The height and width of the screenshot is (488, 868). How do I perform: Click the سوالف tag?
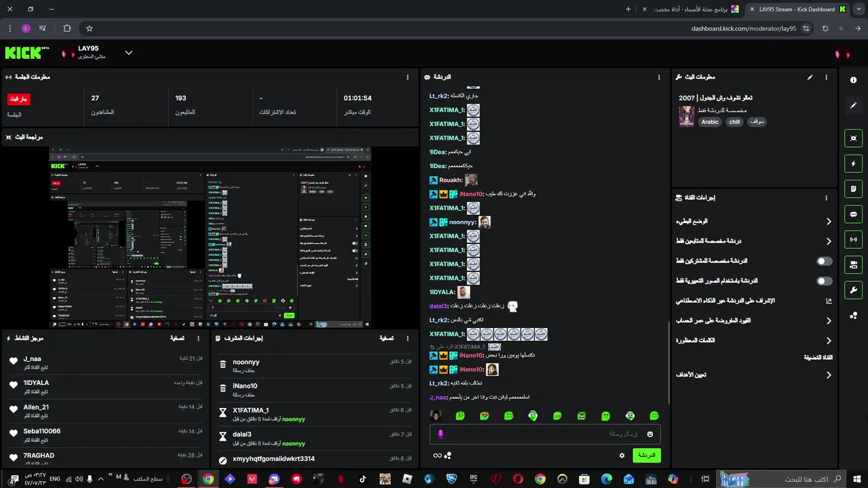point(757,122)
